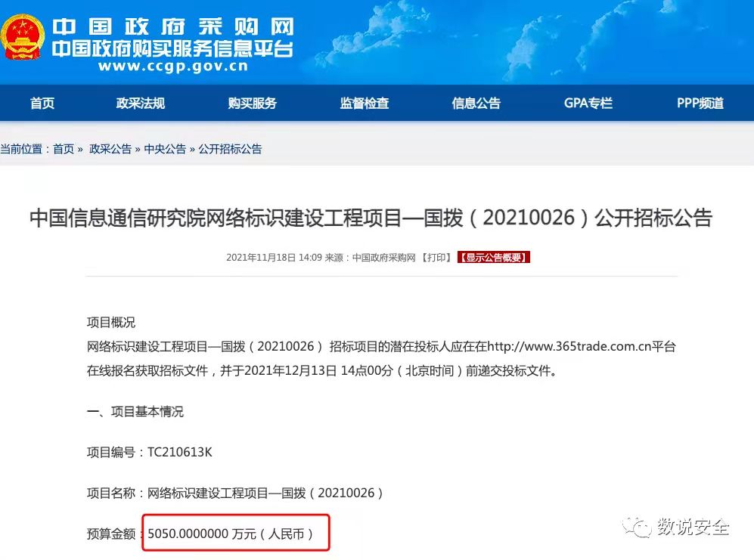Open the 政采法规 navigation menu item

click(x=141, y=103)
